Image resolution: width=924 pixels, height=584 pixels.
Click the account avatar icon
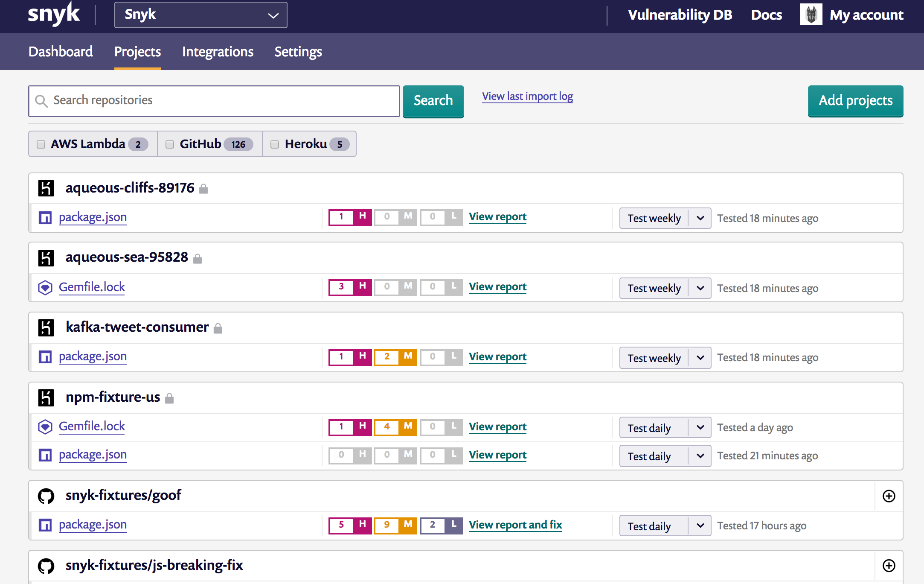(x=811, y=15)
